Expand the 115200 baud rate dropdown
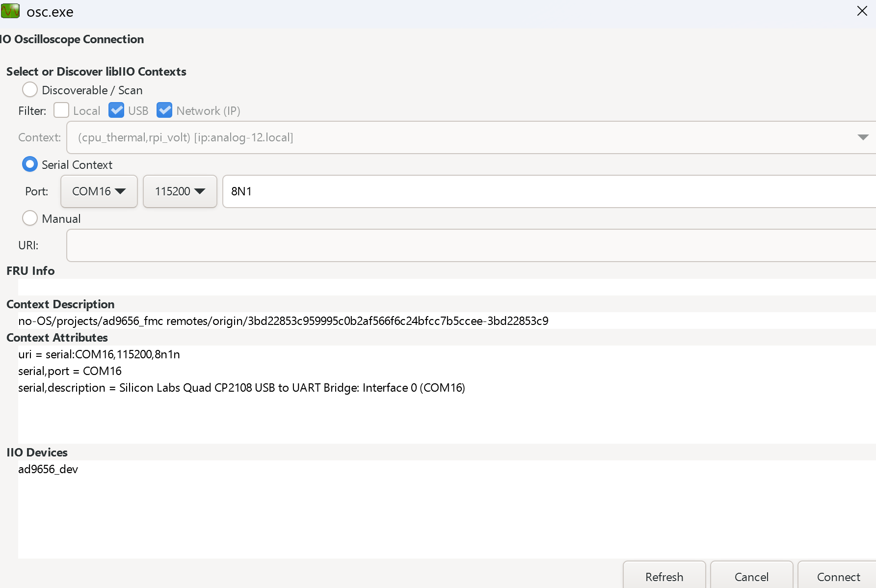 pyautogui.click(x=180, y=191)
